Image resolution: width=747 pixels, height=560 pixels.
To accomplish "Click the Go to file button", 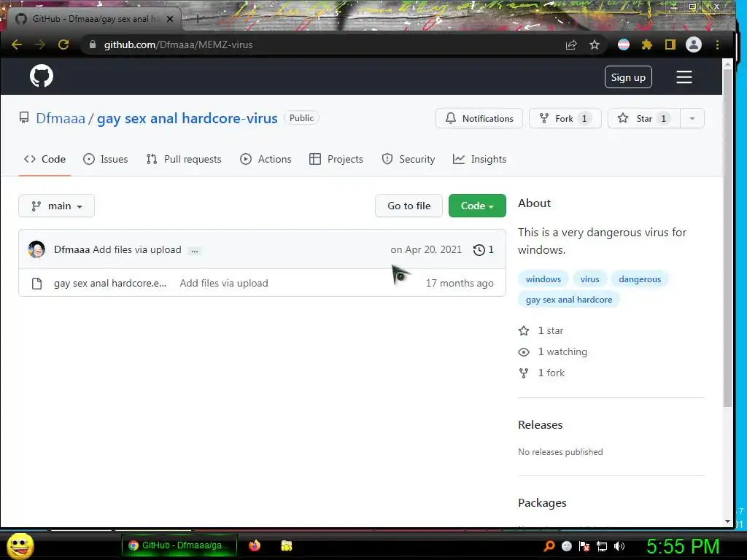I will [409, 206].
